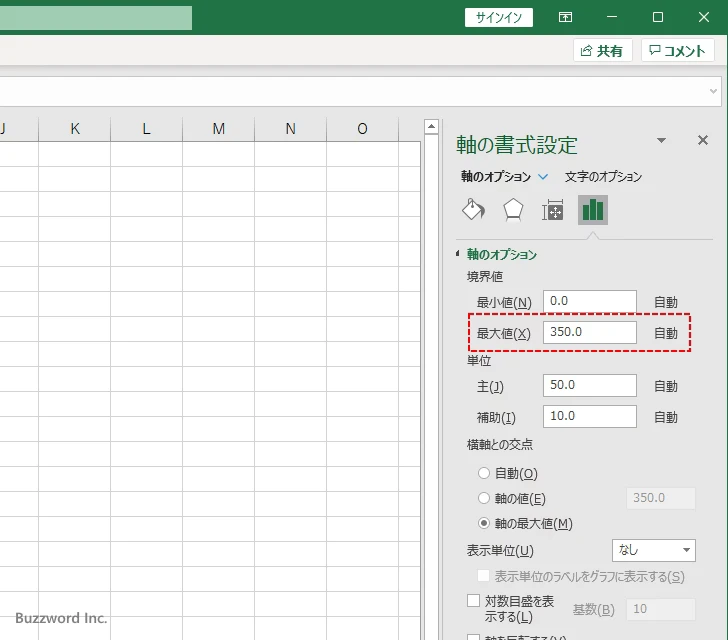Click 自動 next to 補助(I)
Image resolution: width=728 pixels, height=640 pixels.
tap(666, 417)
